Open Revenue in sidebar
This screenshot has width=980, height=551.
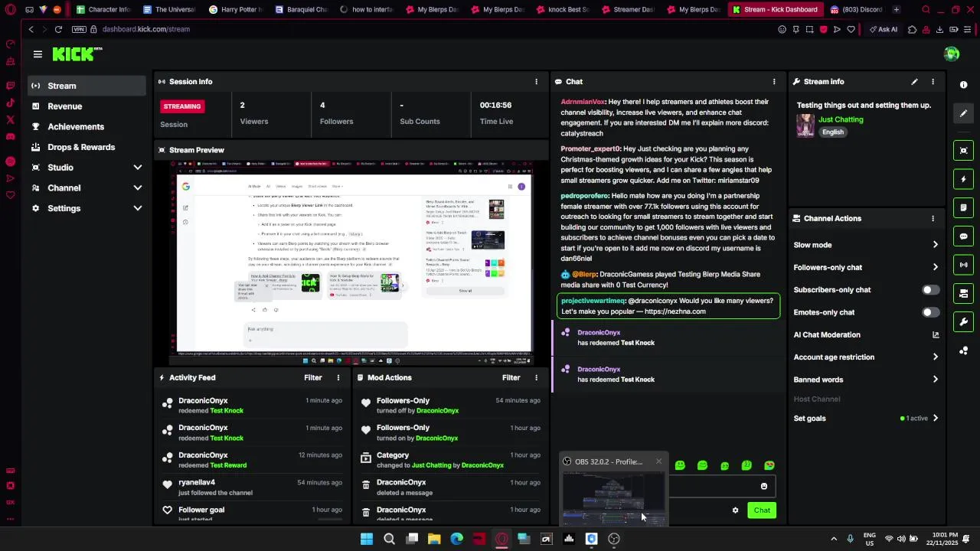[x=87, y=106]
